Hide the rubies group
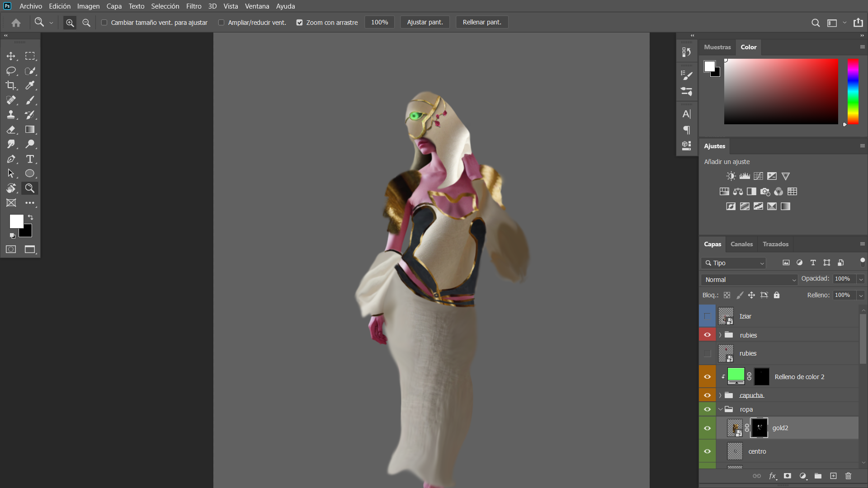The width and height of the screenshot is (868, 488). point(708,335)
